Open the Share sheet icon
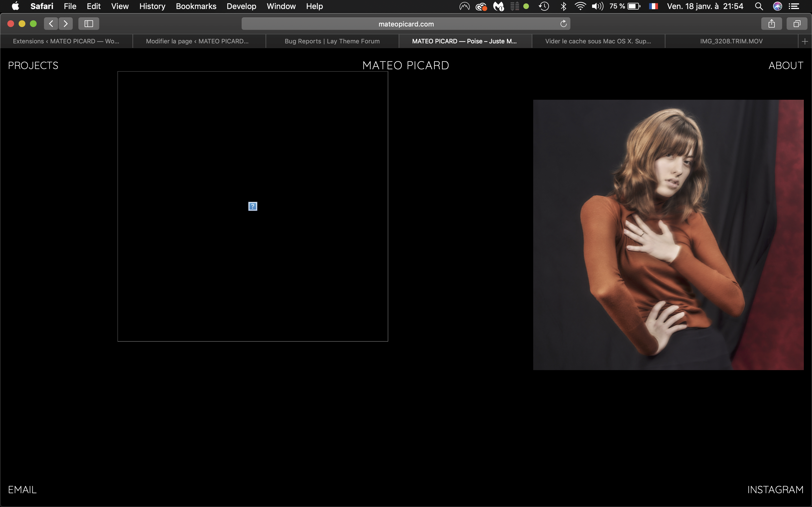Screen dimensions: 812x507 tap(771, 23)
